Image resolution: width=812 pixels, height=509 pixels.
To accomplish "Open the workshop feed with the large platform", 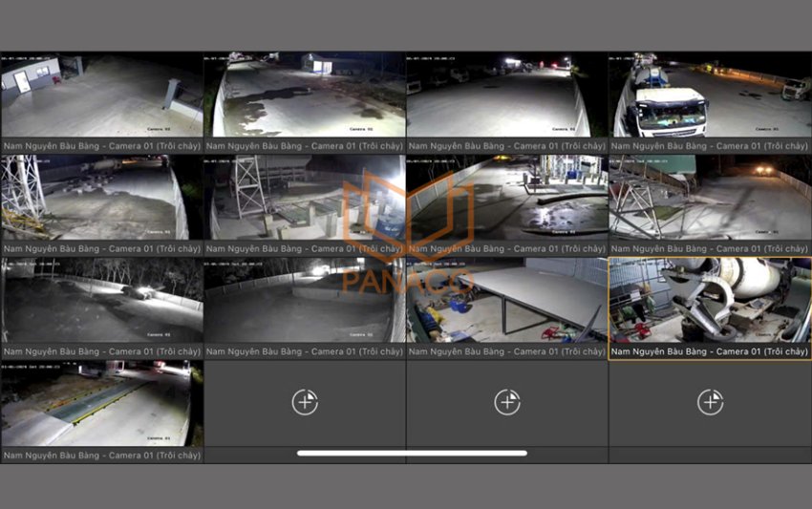I will [x=506, y=300].
